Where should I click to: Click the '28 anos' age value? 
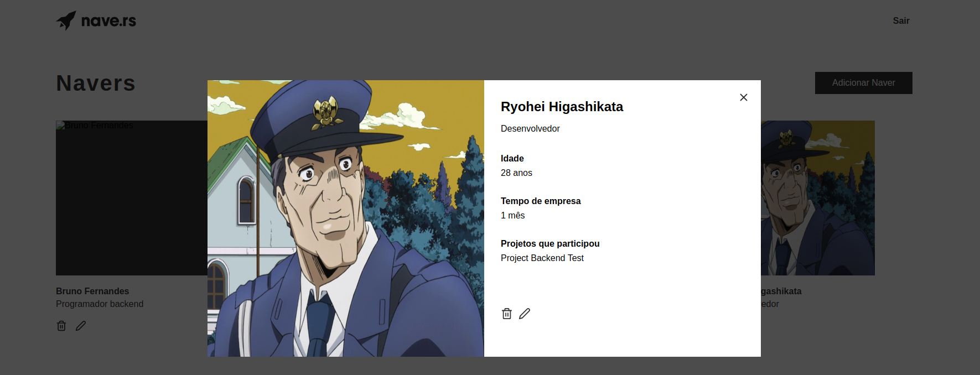516,173
